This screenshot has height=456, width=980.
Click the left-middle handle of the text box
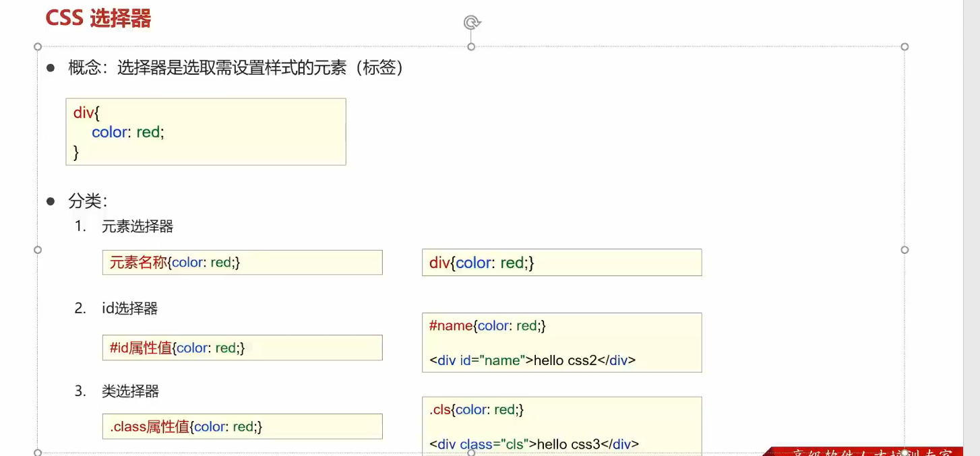[x=38, y=250]
